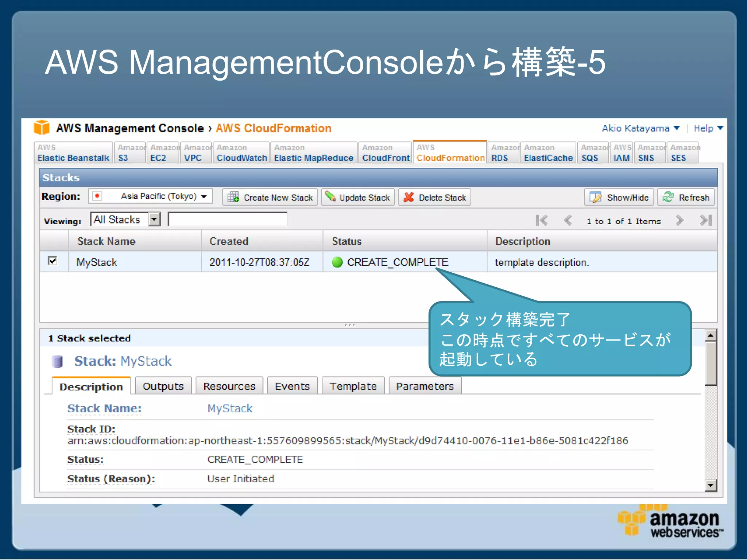Click the Create New Stack button label
The image size is (747, 560).
(278, 198)
